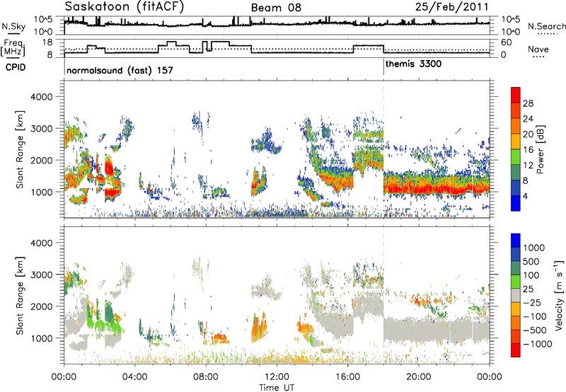Click the Beam 08 label

[x=276, y=8]
